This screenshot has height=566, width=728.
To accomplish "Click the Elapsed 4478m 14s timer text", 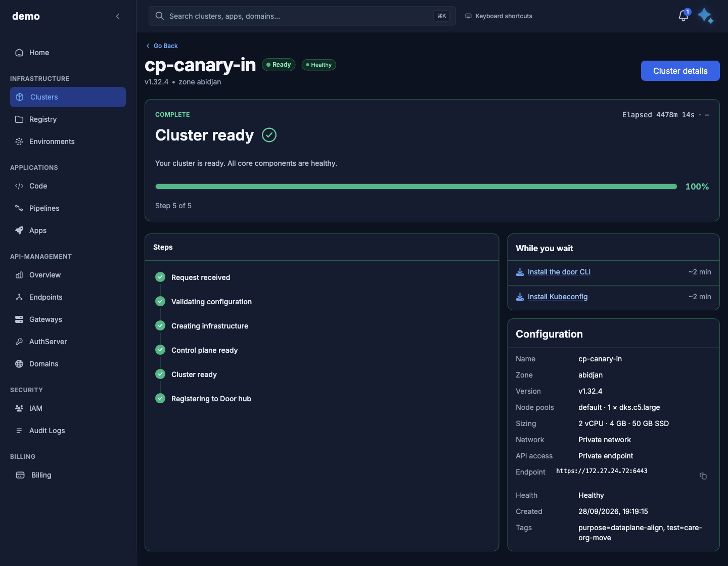I will tap(658, 115).
